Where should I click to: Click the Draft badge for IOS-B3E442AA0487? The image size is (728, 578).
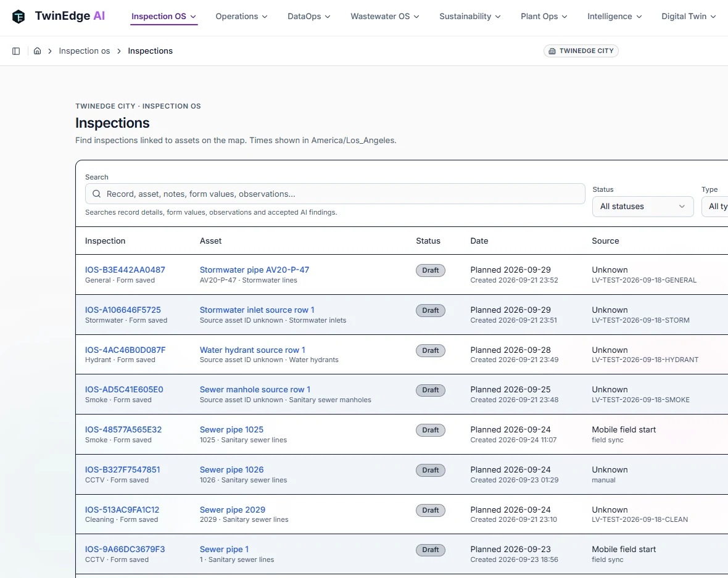[431, 270]
